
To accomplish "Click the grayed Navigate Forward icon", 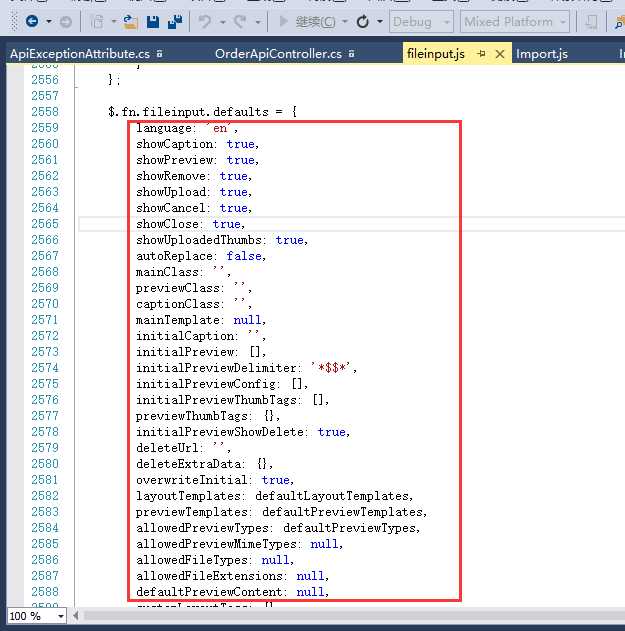I will [66, 22].
